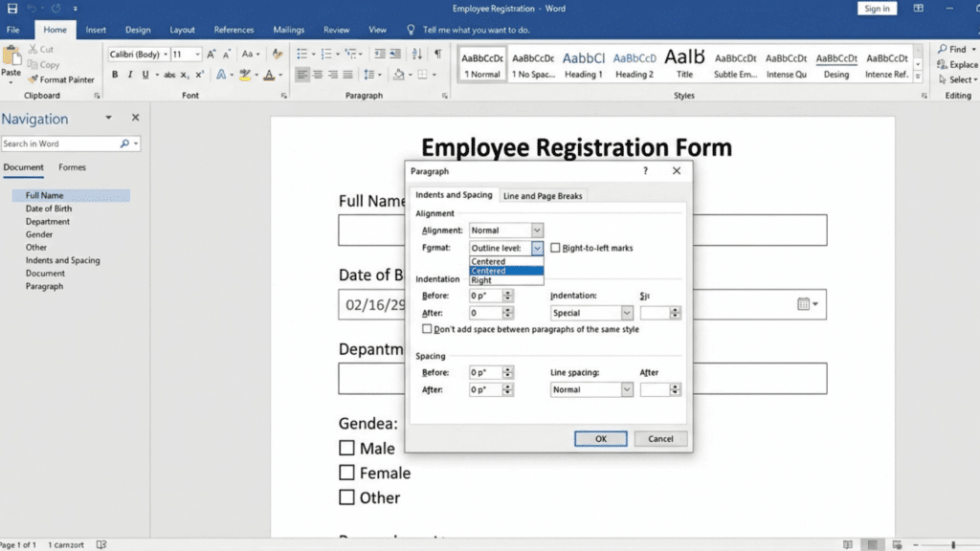980x551 pixels.
Task: Open the Mailings ribbon tab
Action: tap(288, 30)
